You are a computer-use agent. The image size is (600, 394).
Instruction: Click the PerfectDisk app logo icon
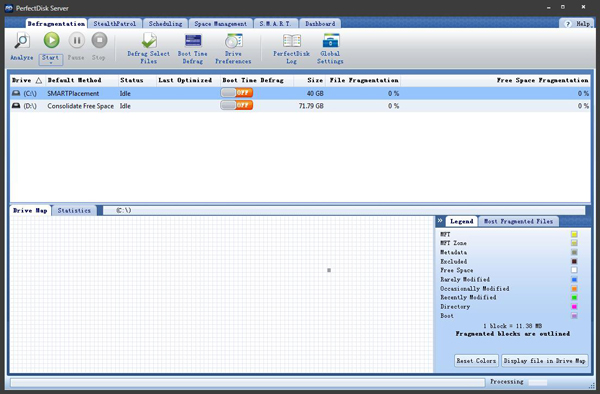[9, 8]
